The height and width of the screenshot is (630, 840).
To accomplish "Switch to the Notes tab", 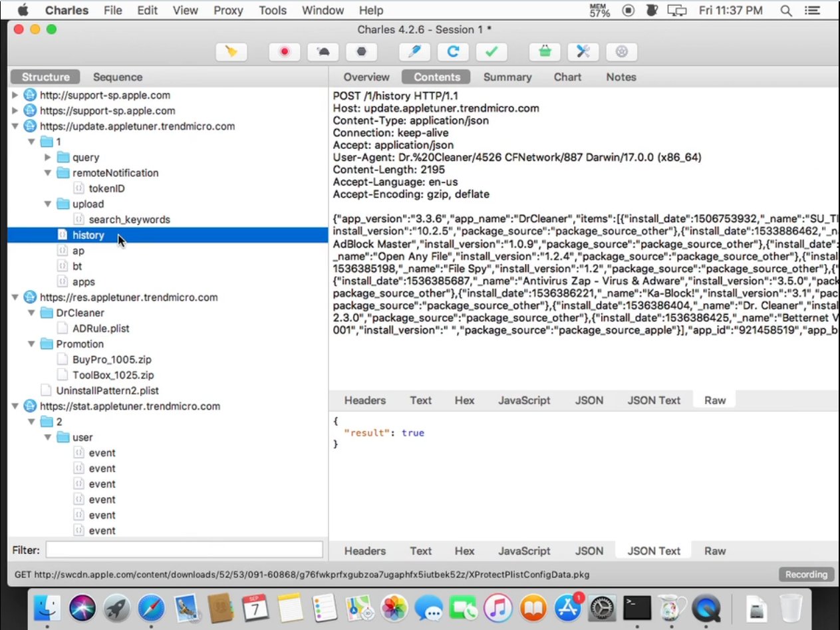I will [x=621, y=77].
